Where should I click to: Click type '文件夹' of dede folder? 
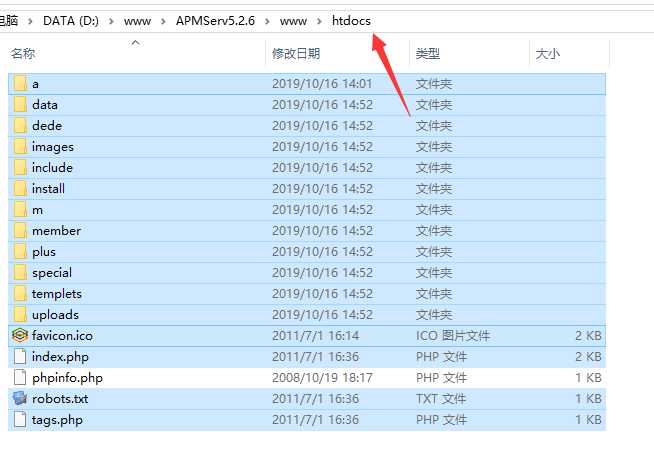pyautogui.click(x=434, y=126)
